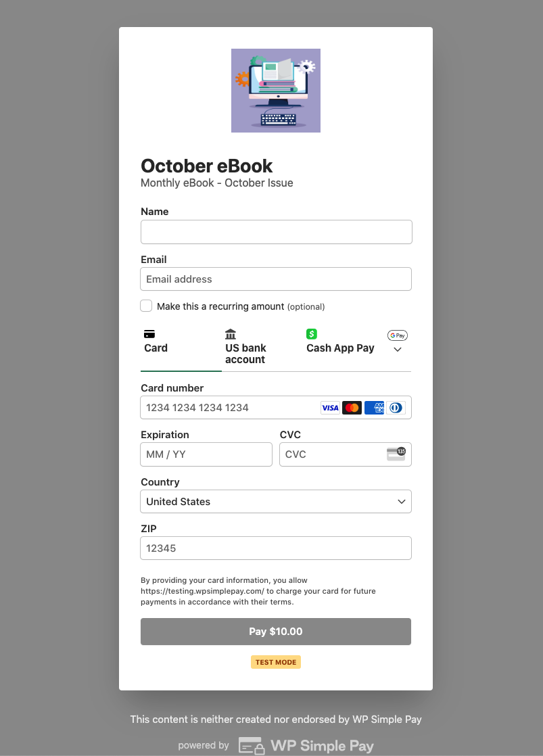Click the US bank account icon

click(231, 333)
